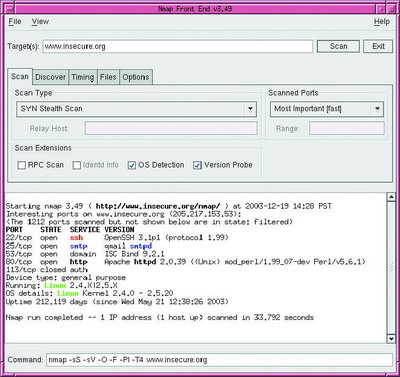Click the scroll down arrow in output pane

click(x=391, y=339)
